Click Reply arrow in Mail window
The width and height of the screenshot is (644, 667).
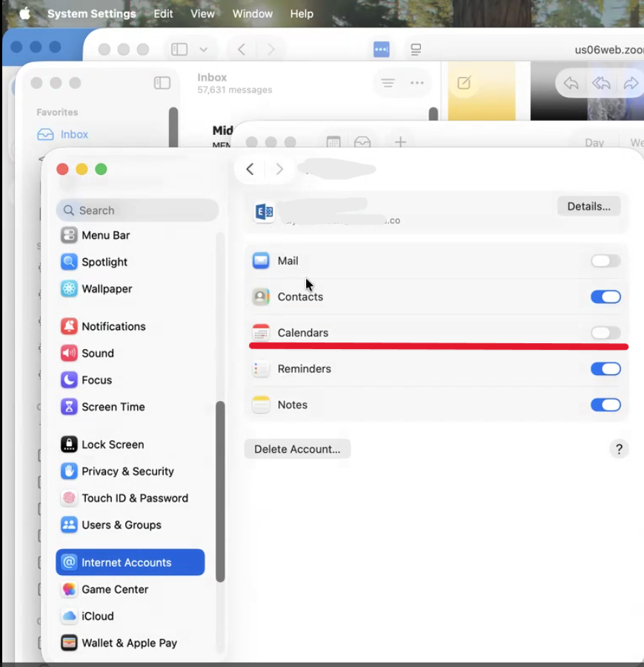(x=571, y=83)
